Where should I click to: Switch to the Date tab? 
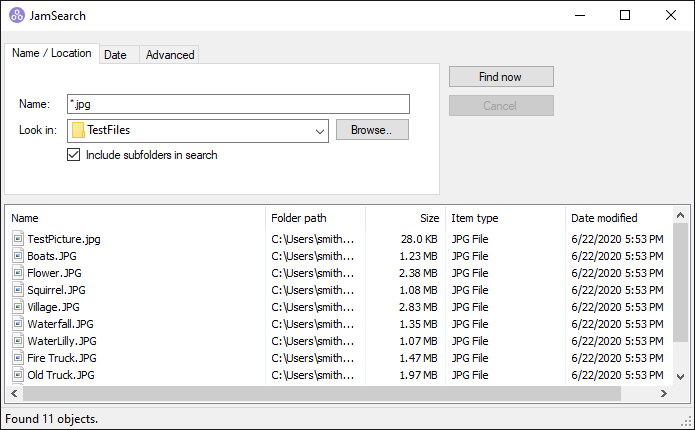click(115, 55)
